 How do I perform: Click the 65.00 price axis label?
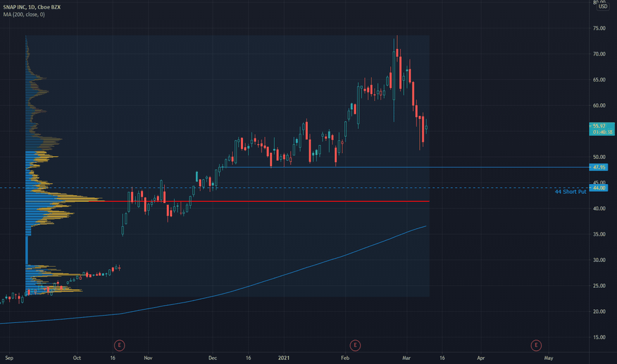[x=599, y=80]
